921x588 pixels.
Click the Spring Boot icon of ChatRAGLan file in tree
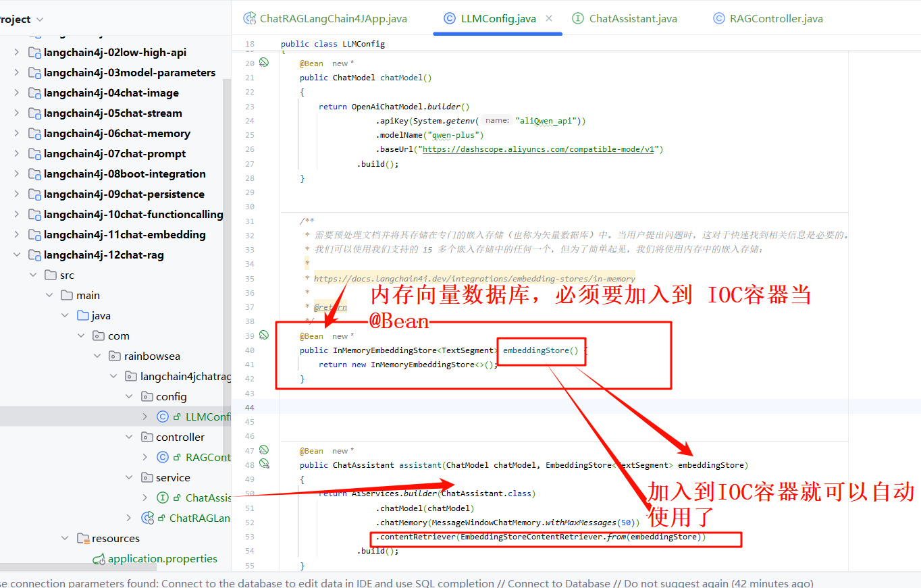click(x=147, y=518)
